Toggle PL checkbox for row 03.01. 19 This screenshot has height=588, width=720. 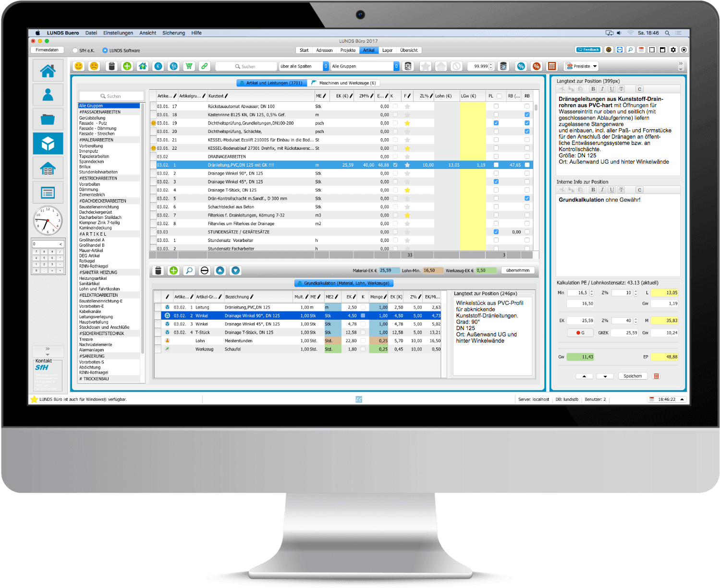496,123
